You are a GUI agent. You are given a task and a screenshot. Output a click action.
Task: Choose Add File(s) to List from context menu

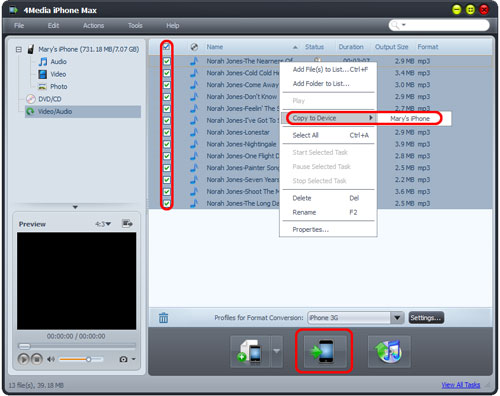[330, 69]
